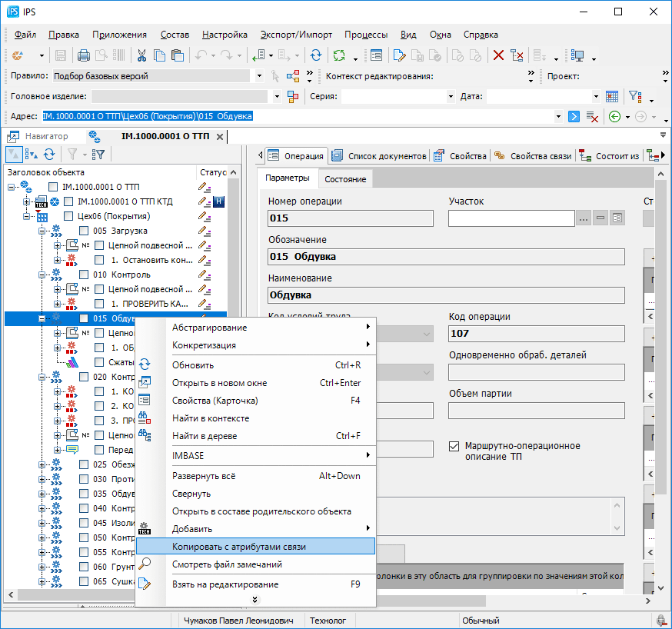Click the Код операции input field
Screen dimensions: 672x629
[x=536, y=334]
